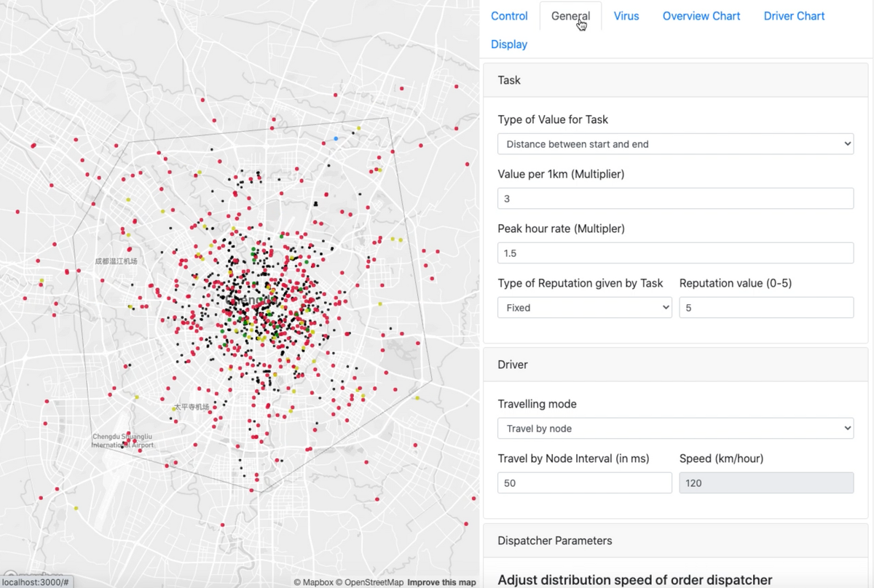This screenshot has height=588, width=874.
Task: Select the General tab
Action: 570,16
